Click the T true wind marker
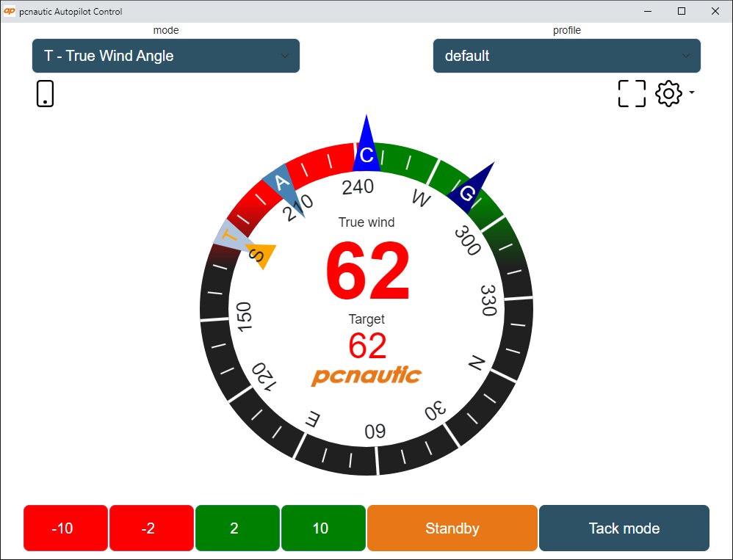This screenshot has height=560, width=733. tap(230, 237)
